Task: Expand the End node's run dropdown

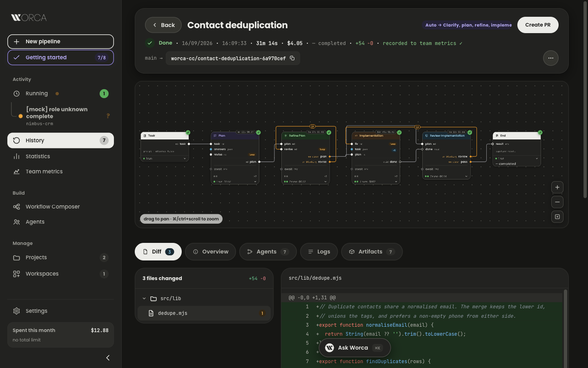Action: point(537,158)
